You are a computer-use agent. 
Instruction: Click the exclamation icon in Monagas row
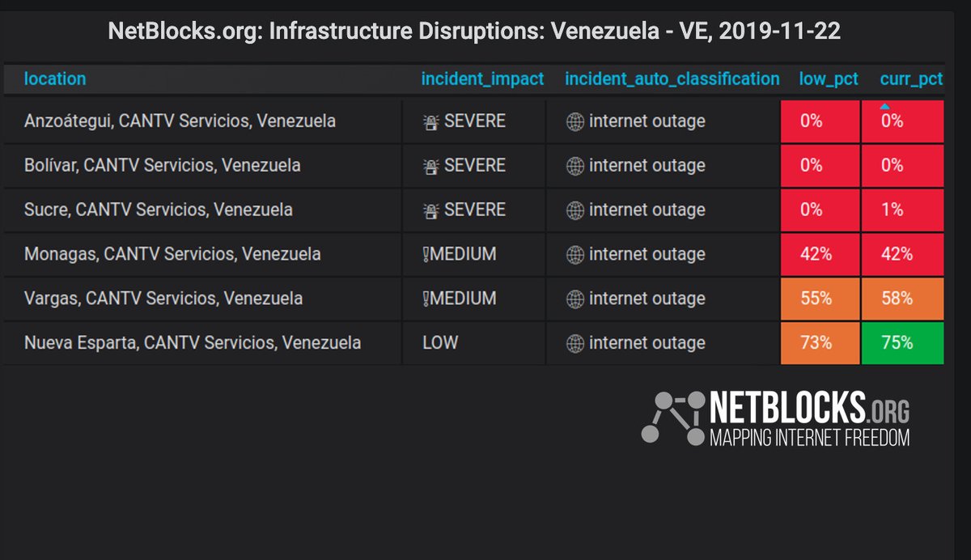tap(426, 254)
